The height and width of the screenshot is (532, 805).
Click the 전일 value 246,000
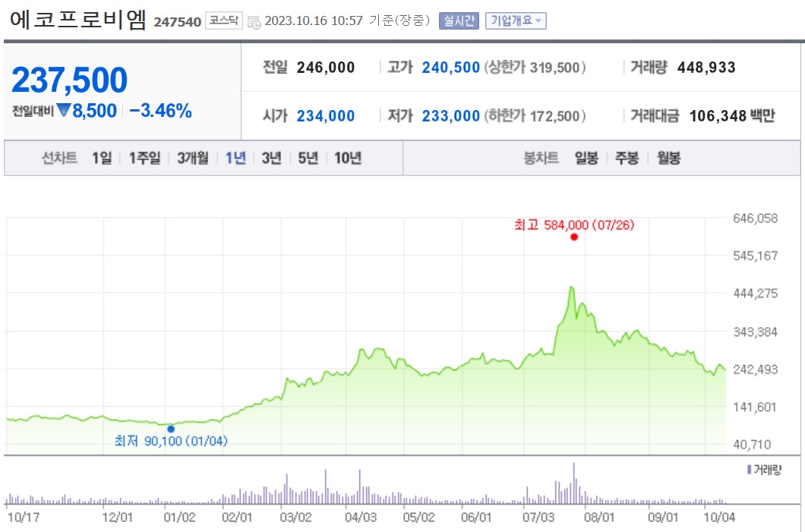tap(326, 68)
